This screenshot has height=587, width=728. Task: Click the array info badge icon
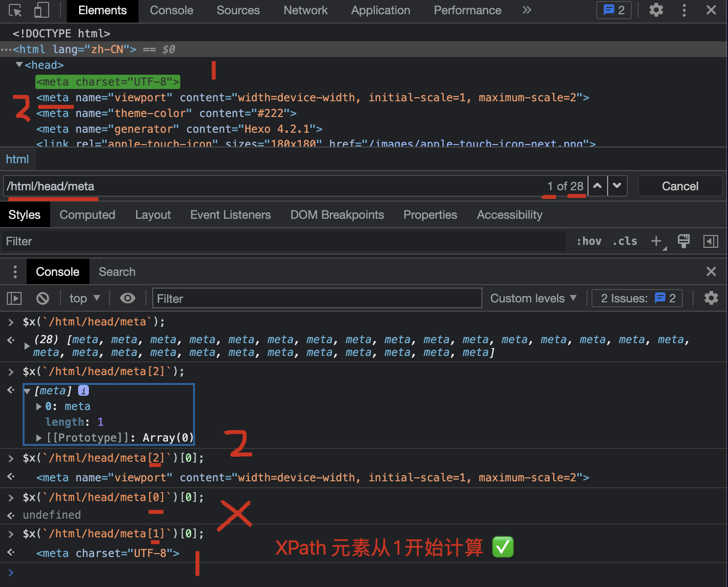point(84,390)
